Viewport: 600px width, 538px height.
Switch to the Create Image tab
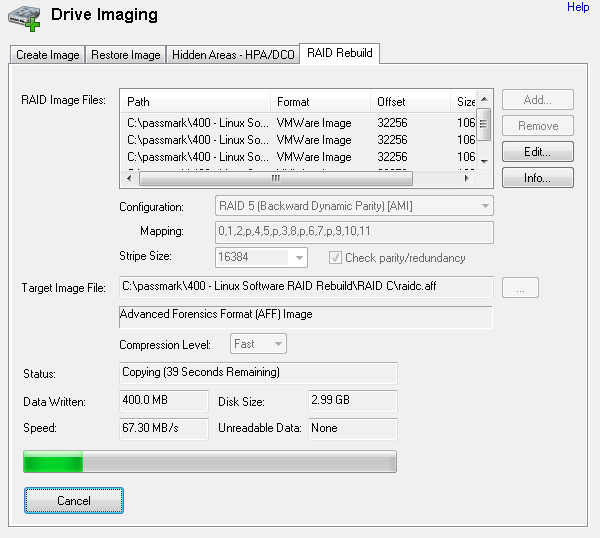pyautogui.click(x=47, y=55)
